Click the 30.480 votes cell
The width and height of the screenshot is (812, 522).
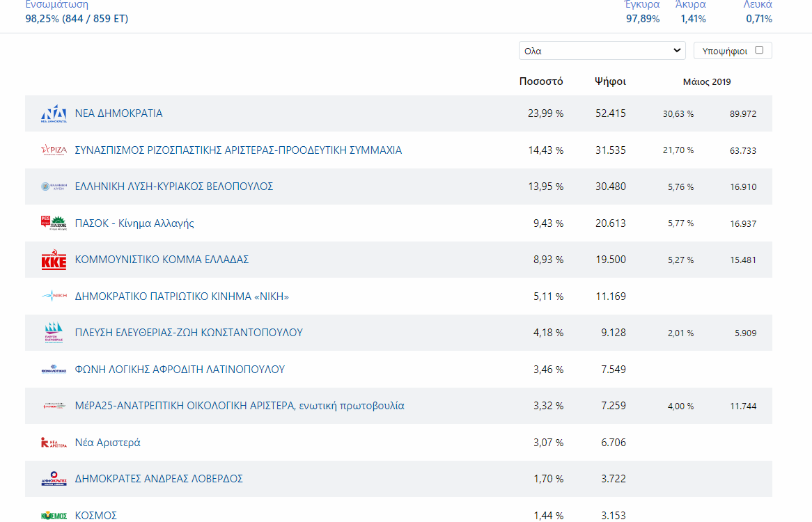click(611, 187)
